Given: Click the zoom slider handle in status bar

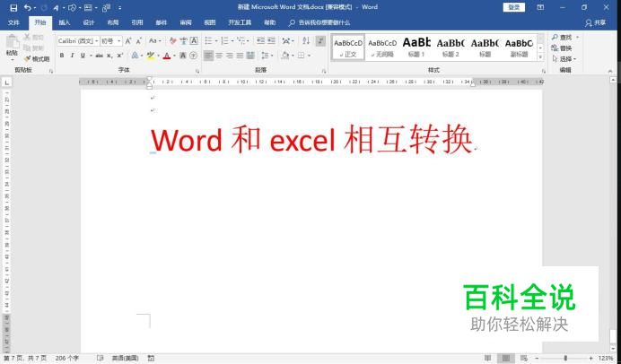Looking at the screenshot, I should 565,358.
